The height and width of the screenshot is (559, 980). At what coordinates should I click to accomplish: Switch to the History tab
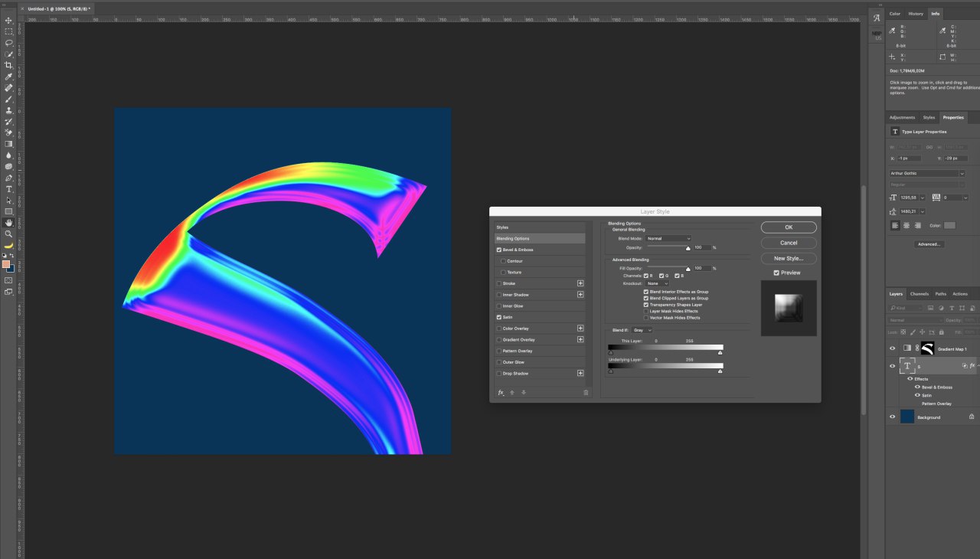916,14
